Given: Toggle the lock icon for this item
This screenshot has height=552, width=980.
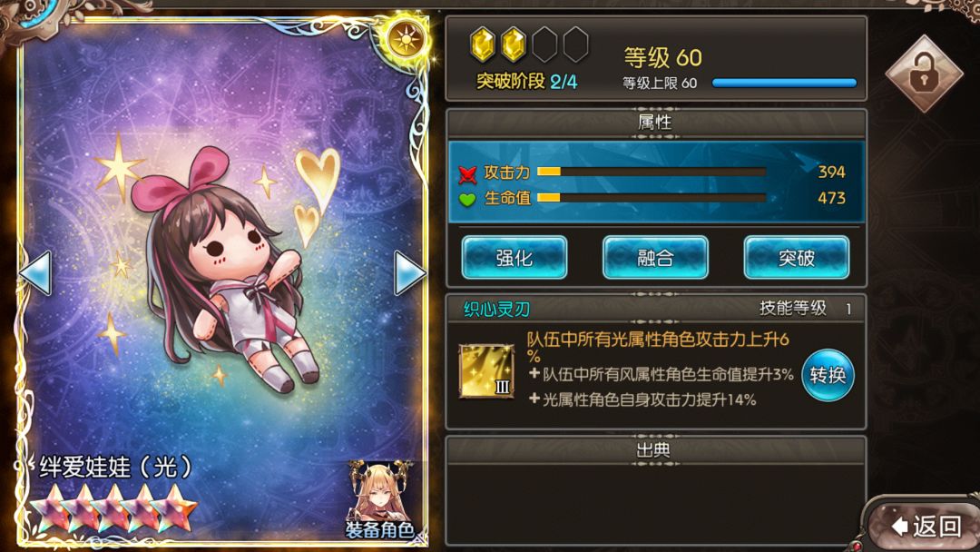Looking at the screenshot, I should click(924, 74).
